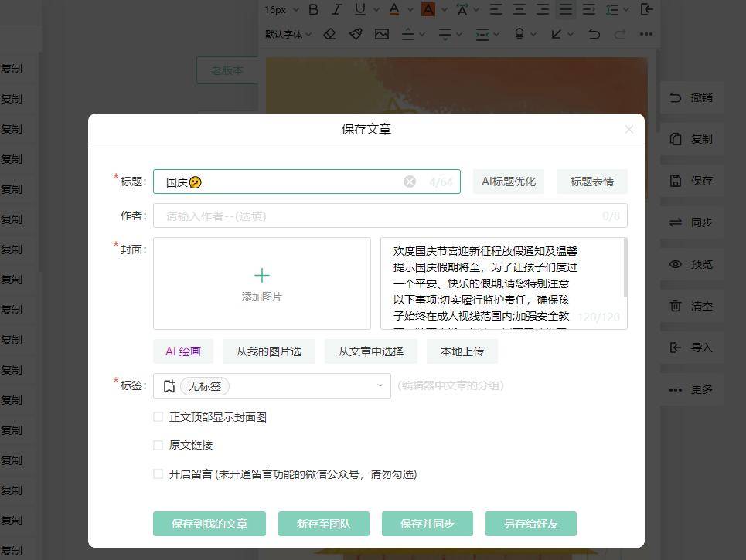Select the eraser clear-format tool
Screen dimensions: 746x560
329,34
